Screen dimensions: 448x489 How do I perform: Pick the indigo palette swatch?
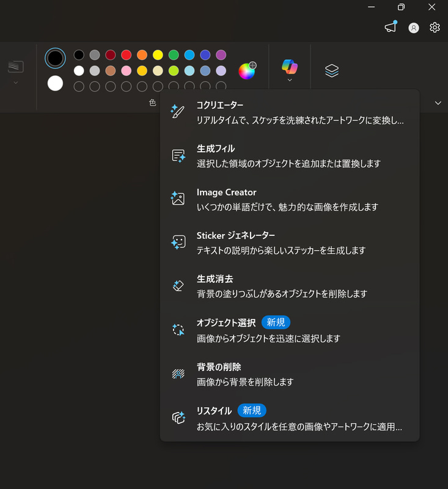(x=205, y=55)
